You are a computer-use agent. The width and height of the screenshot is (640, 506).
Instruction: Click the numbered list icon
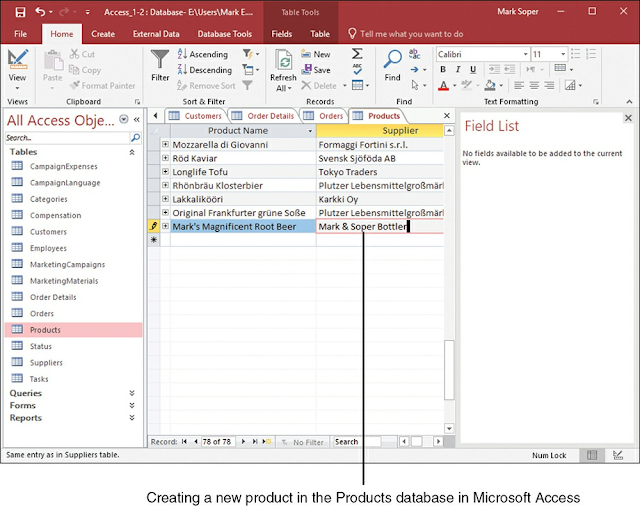(x=591, y=54)
